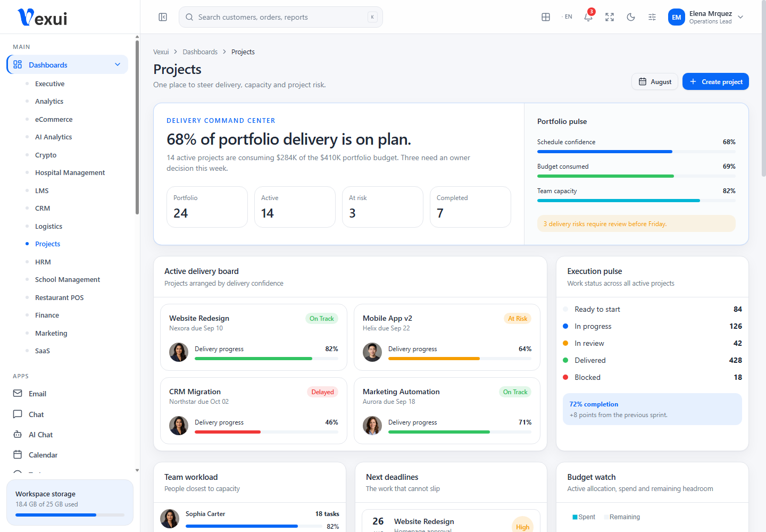The image size is (766, 532).
Task: Focus the search customers, orders, reports field
Action: click(x=281, y=17)
